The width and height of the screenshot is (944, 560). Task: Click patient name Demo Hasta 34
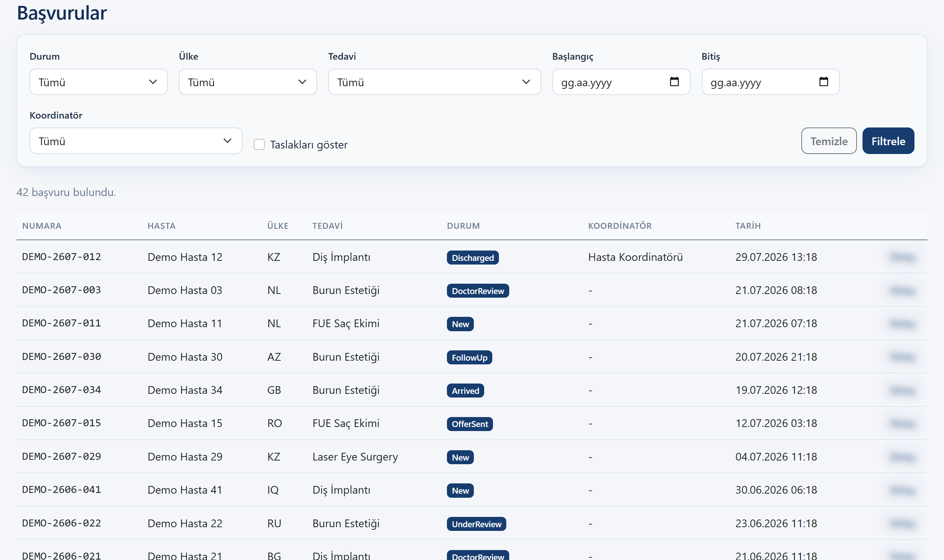(185, 390)
